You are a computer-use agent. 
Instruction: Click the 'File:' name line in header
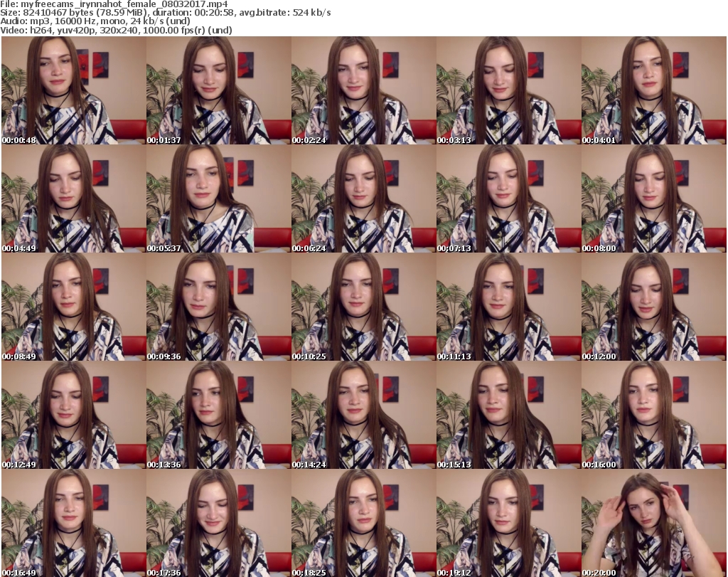click(114, 4)
